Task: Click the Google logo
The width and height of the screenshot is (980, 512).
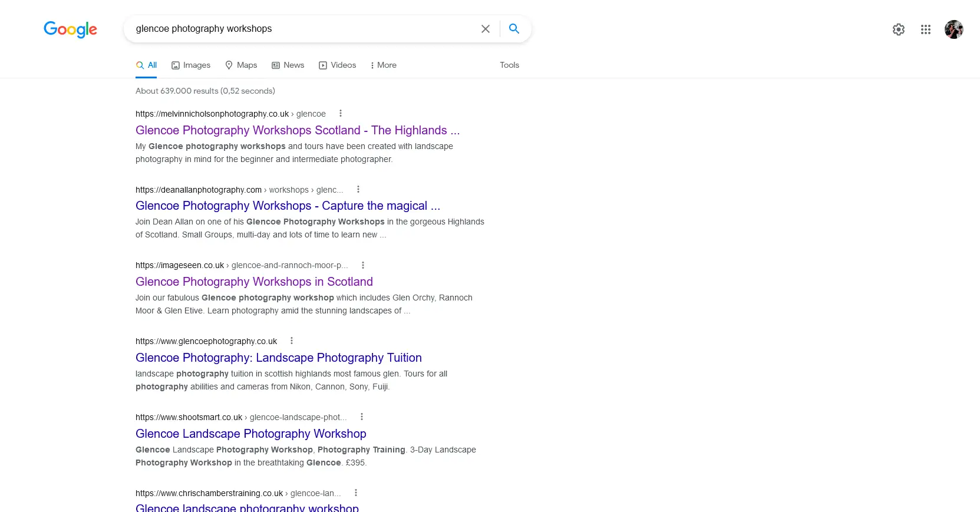Action: pyautogui.click(x=70, y=29)
